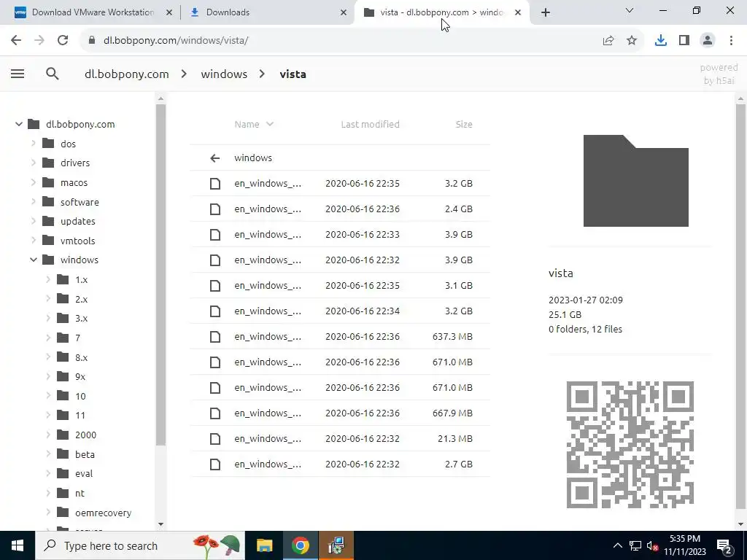Show hidden system tray icons
Viewport: 747px width, 560px height.
pyautogui.click(x=617, y=545)
